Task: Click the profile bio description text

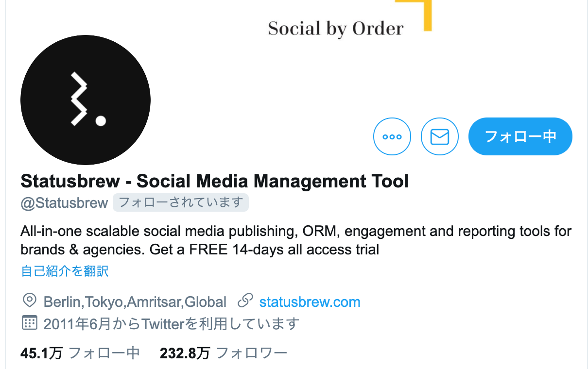Action: [x=296, y=240]
